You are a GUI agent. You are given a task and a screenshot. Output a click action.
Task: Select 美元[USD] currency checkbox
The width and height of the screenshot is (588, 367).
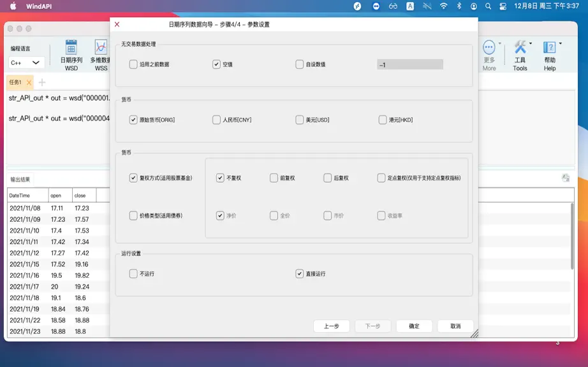click(x=299, y=119)
